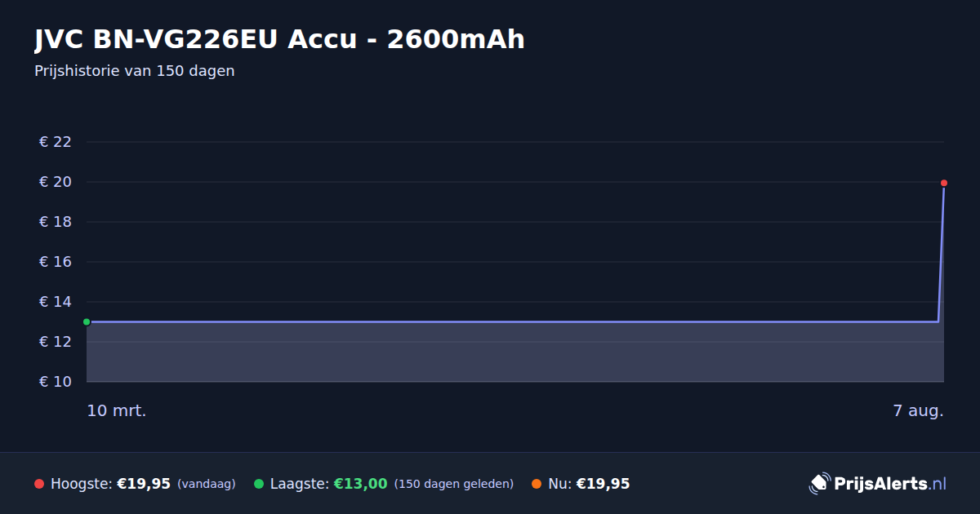Select the green lowest-price point on chart
Screen dimensions: 980x514
(x=87, y=321)
